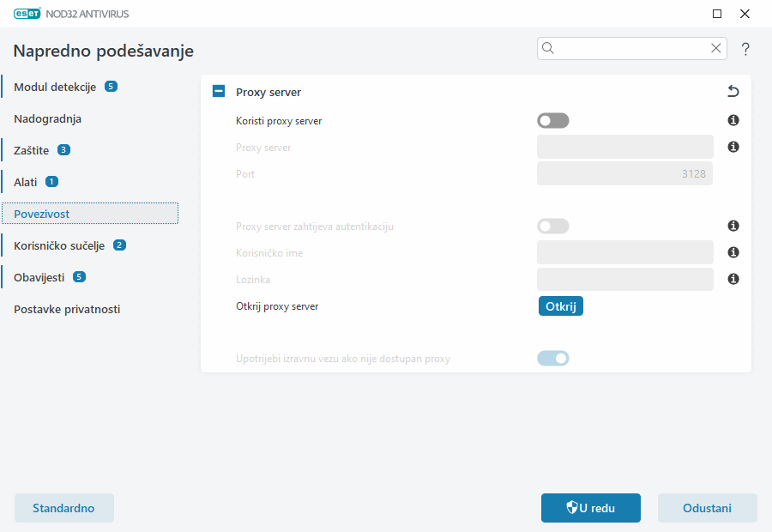Click the info icon beside Koristi proxy server

click(x=733, y=120)
